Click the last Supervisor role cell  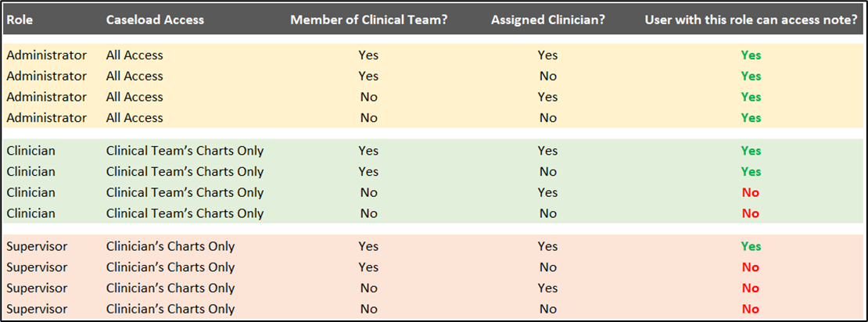coord(37,309)
